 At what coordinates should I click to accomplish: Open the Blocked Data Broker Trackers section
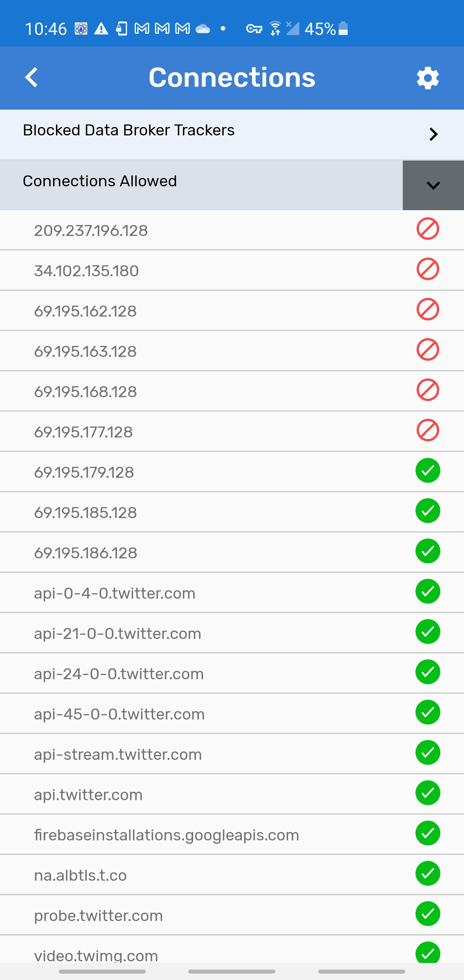pos(129,131)
